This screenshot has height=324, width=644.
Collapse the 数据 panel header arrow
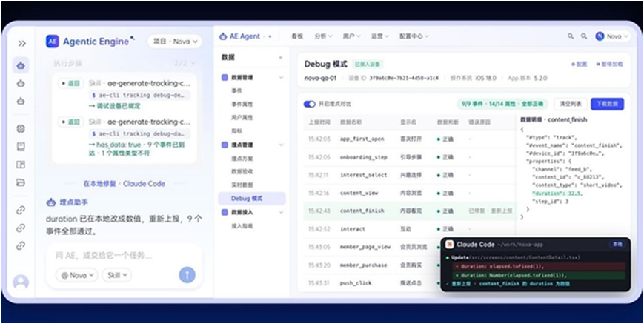tap(281, 58)
